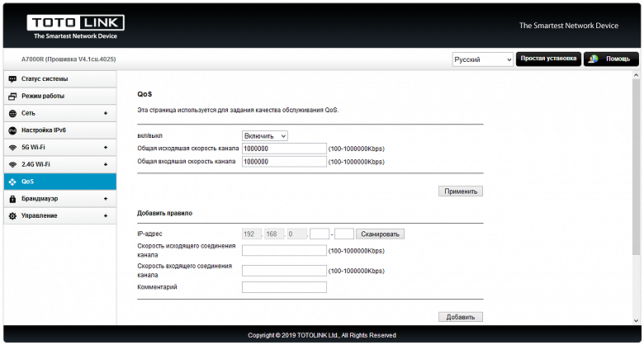The height and width of the screenshot is (345, 644).
Task: Click the Брандмауэр lock icon
Action: (x=12, y=199)
